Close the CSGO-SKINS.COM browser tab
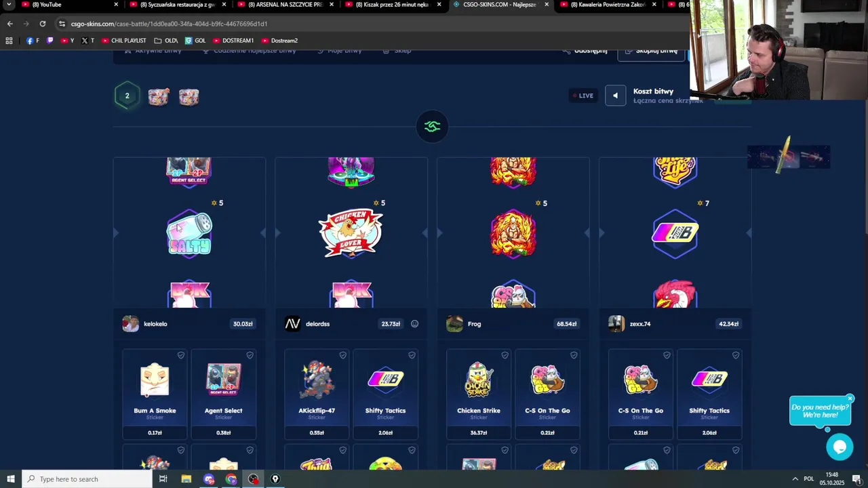Screen dimensions: 868x488 [547, 5]
